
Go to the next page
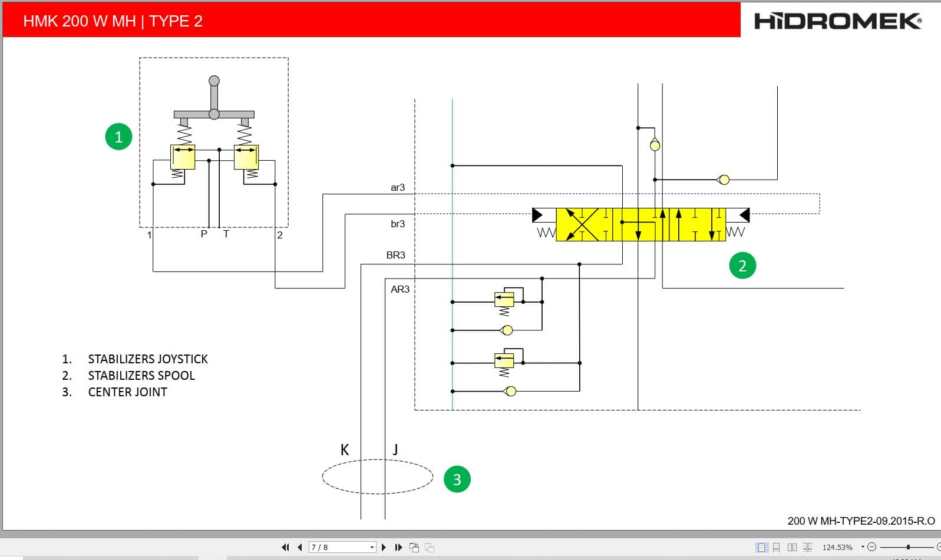[384, 547]
